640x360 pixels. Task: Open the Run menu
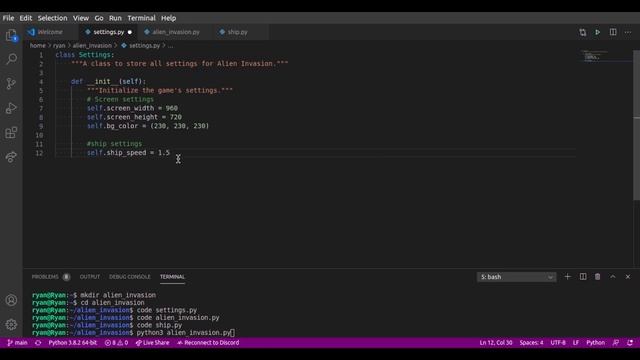pyautogui.click(x=115, y=18)
